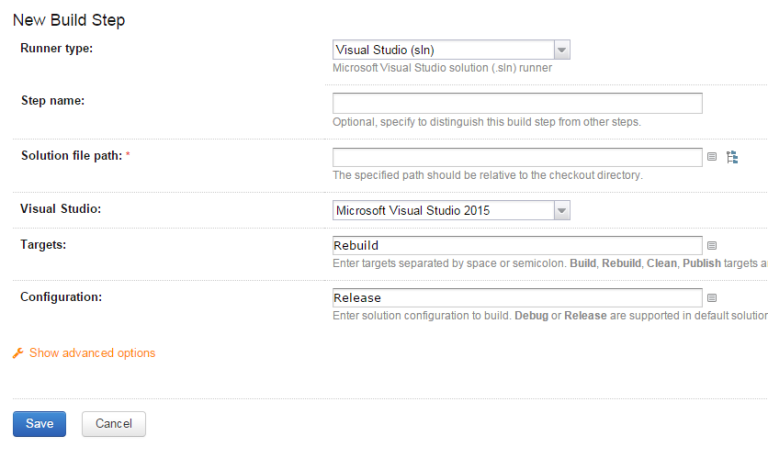Click parameter icon beside Solution file path
The height and width of the screenshot is (458, 768).
coord(712,157)
